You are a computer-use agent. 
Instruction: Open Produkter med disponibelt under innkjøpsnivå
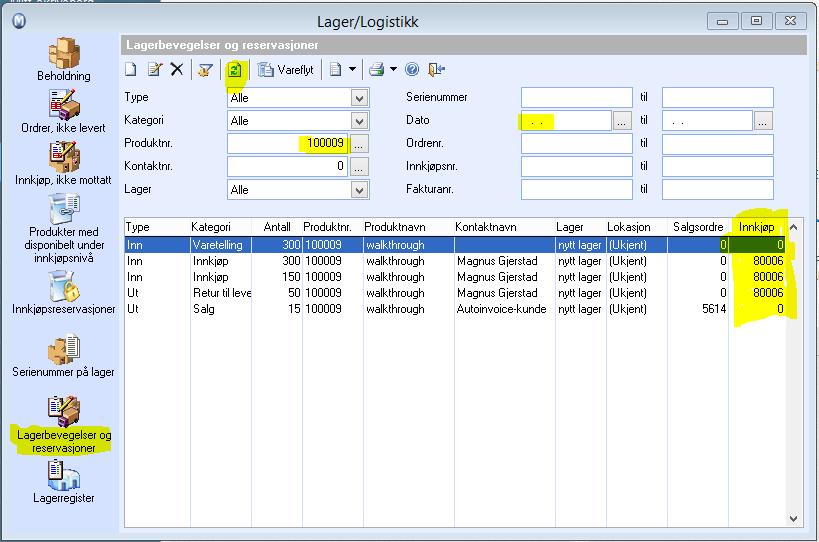[64, 229]
